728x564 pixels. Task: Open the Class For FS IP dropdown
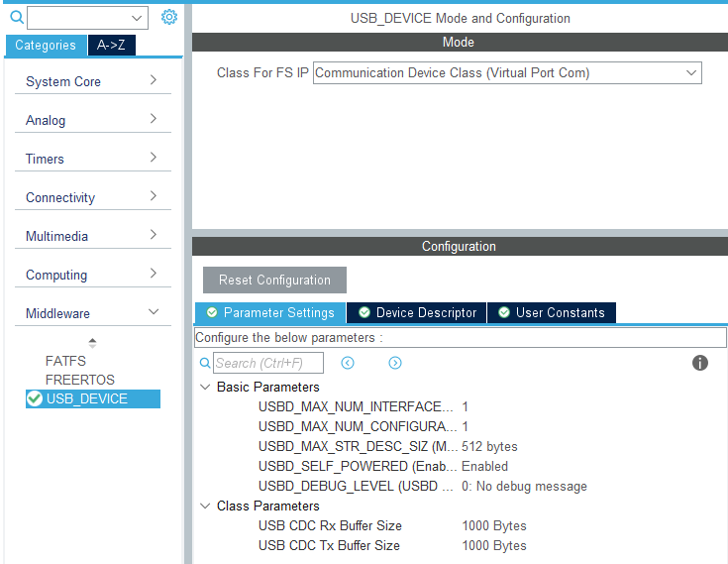tap(507, 73)
